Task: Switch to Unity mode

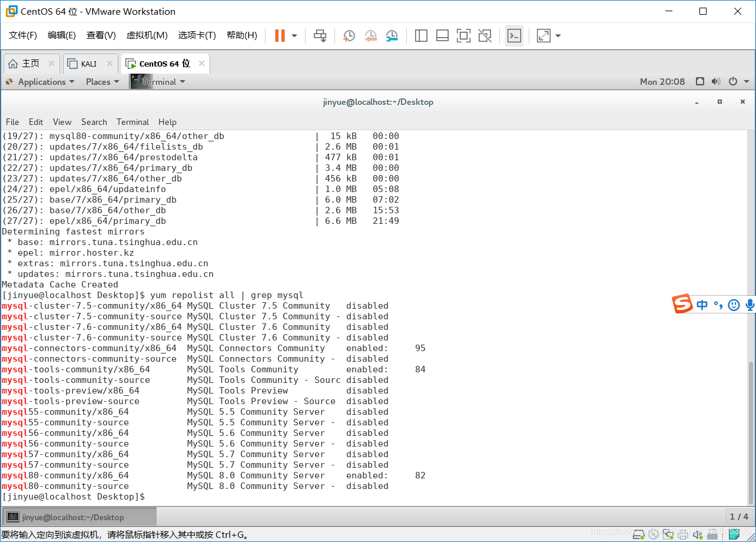Action: pos(485,36)
